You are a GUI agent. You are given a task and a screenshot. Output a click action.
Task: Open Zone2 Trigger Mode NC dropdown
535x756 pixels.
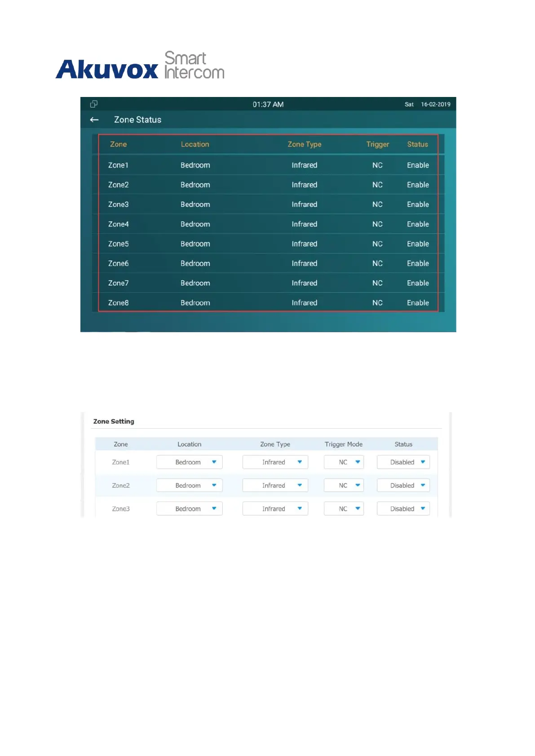tap(344, 485)
